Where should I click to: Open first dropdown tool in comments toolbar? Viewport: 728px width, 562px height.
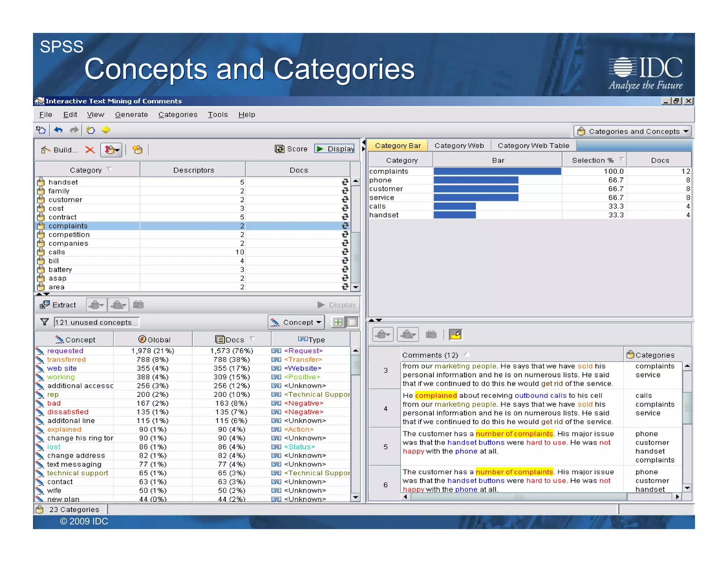pos(383,334)
